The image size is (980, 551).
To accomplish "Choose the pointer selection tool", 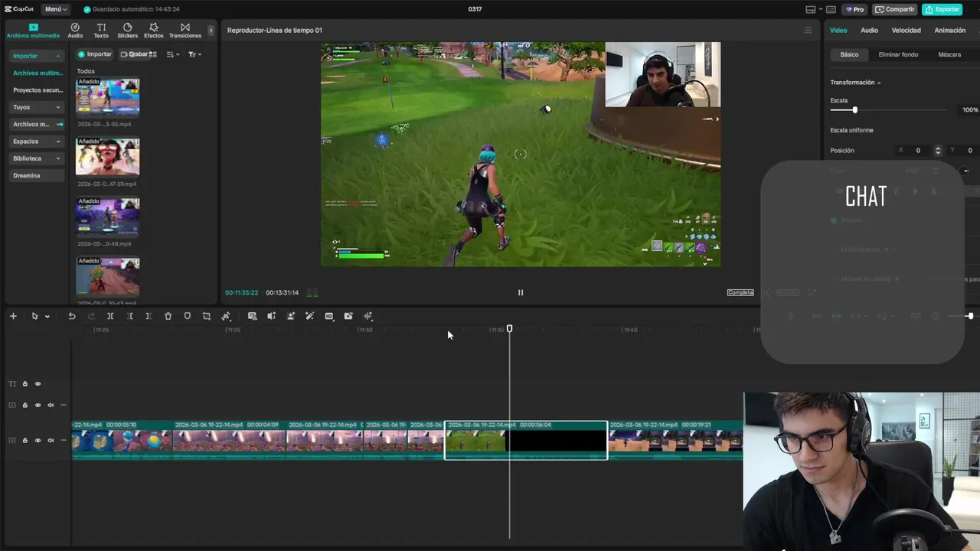I will click(x=34, y=316).
